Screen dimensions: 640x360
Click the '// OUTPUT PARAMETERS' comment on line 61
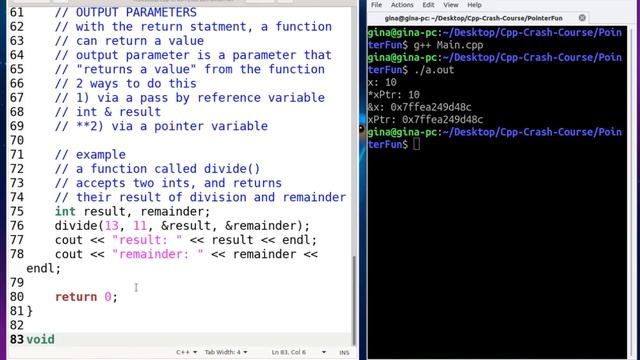[126, 12]
